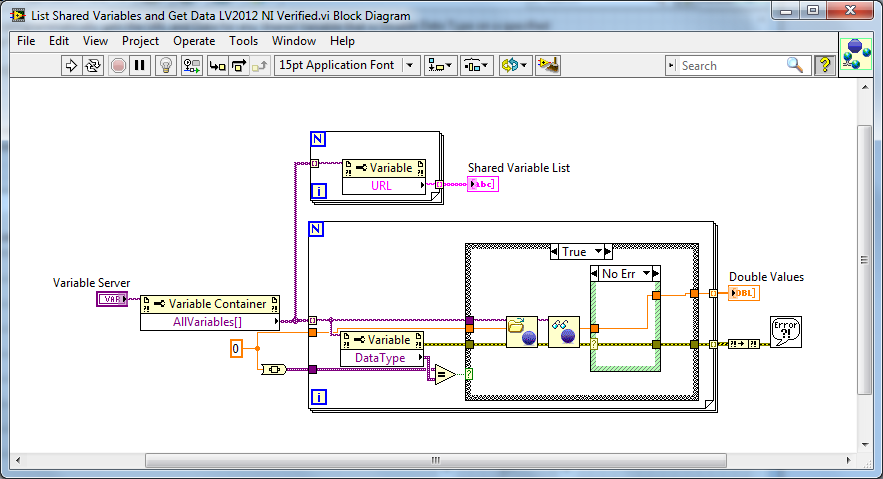Click the Clean Up Diagram button
Image resolution: width=883 pixels, height=479 pixels.
[x=547, y=65]
